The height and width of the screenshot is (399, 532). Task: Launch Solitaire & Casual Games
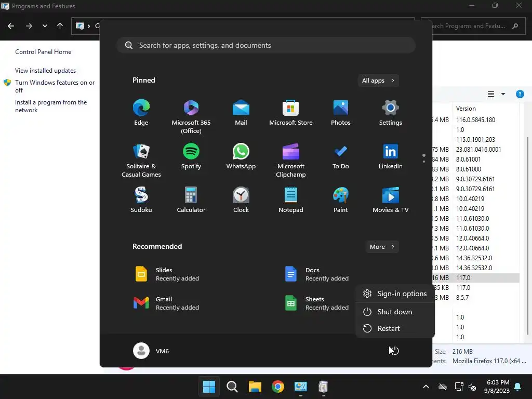click(x=141, y=161)
